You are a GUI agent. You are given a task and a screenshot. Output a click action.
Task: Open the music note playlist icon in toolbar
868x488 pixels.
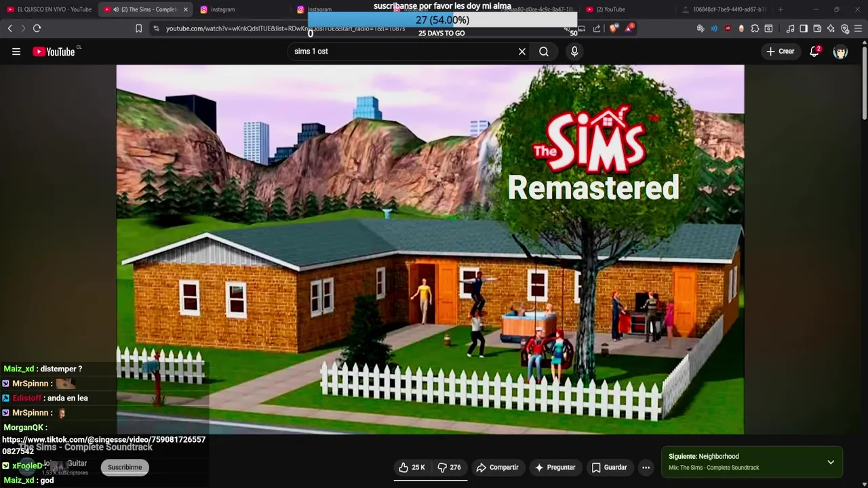[790, 28]
